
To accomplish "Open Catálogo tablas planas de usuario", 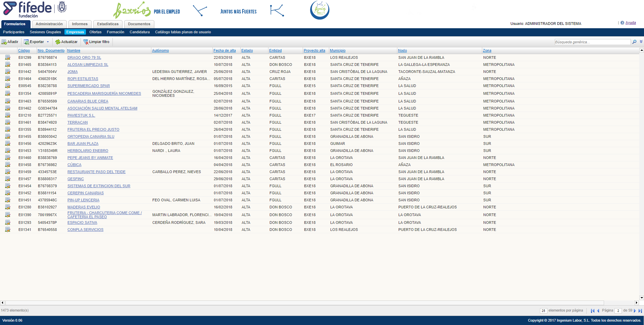I will (x=183, y=32).
